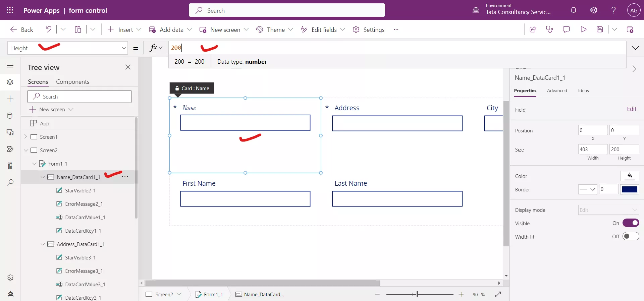The image size is (644, 301).
Task: Open the Insert menu
Action: [x=124, y=29]
